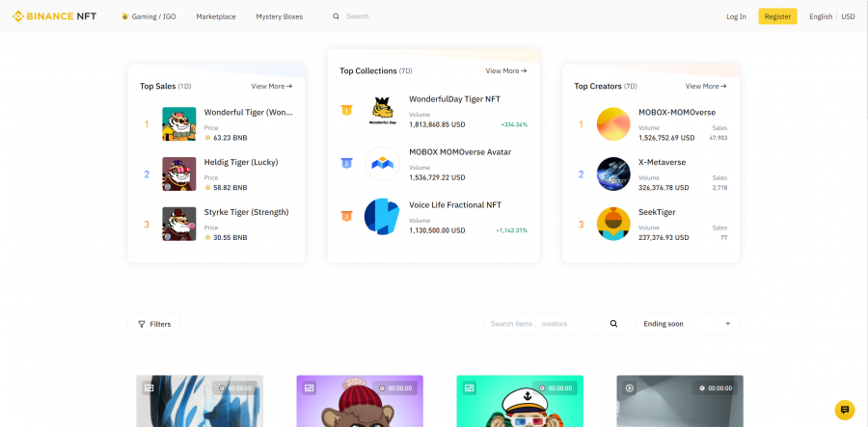Focus the top navigation Search field
Screen dimensions: 868x427
coord(411,16)
